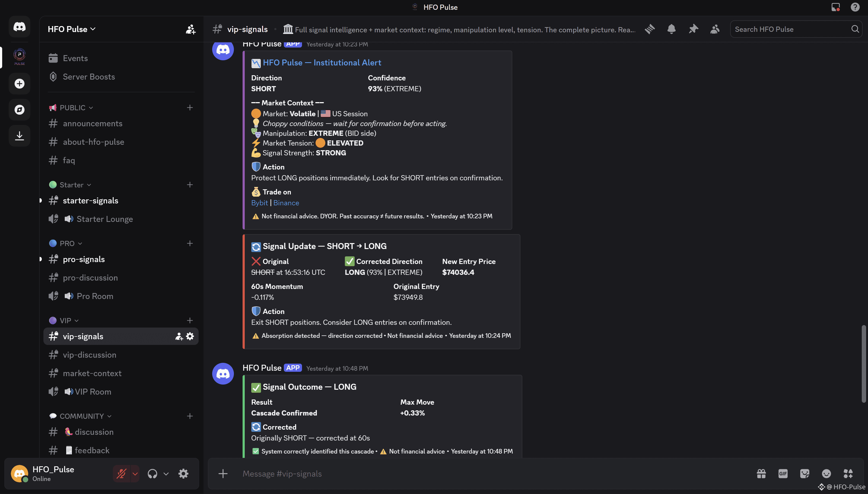
Task: Open Download Apps icon
Action: coord(19,136)
